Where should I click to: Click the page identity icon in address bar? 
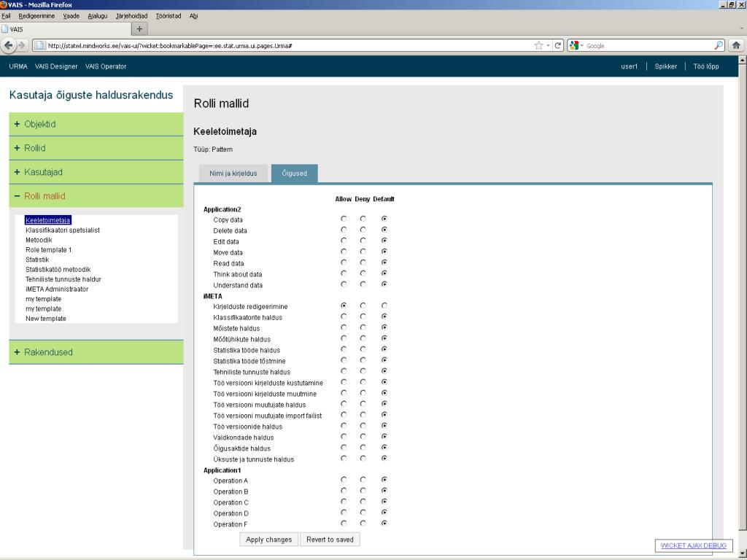tap(40, 46)
